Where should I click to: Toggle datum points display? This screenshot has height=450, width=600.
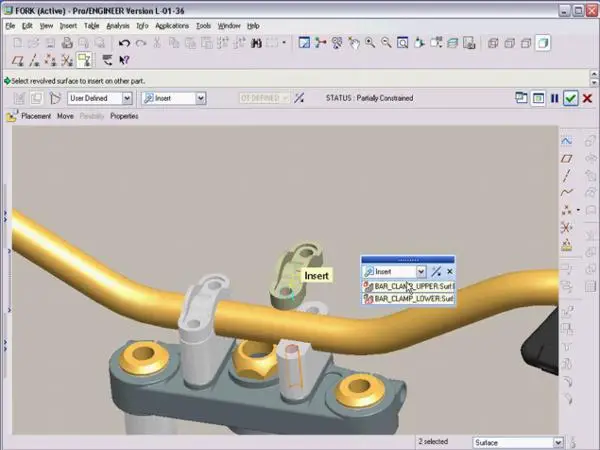point(51,60)
